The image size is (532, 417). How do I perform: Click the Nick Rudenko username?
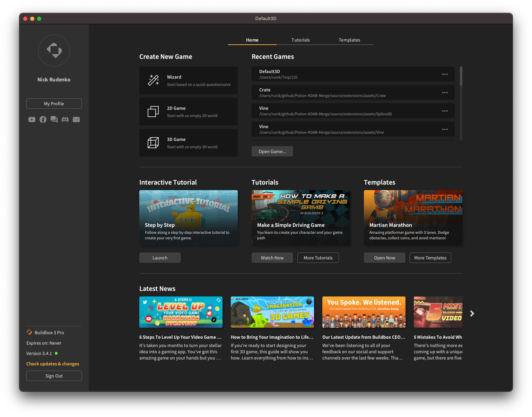(x=54, y=80)
